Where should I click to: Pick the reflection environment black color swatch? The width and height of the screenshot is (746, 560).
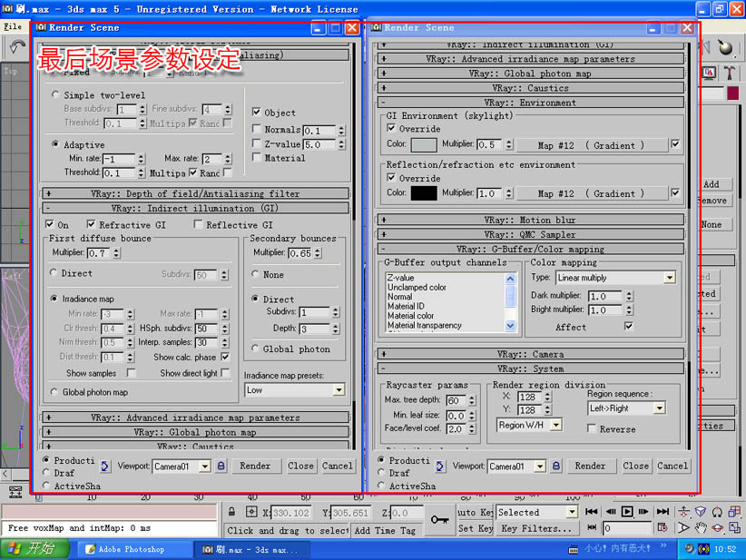coord(424,193)
